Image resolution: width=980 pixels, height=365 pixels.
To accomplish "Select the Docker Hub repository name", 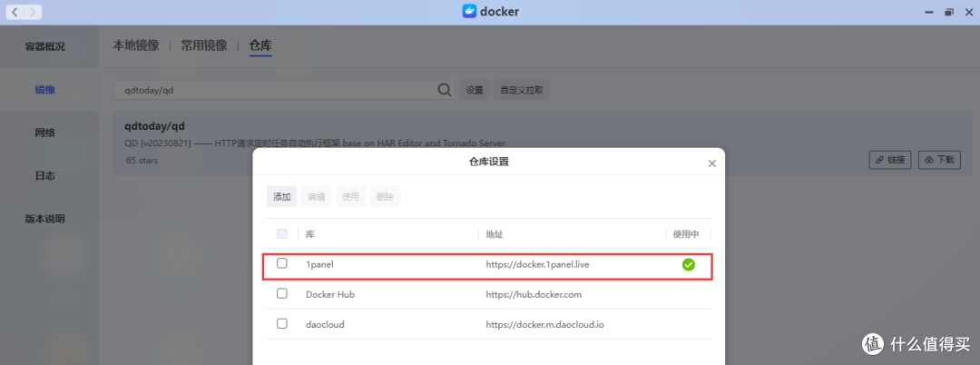I will (330, 294).
